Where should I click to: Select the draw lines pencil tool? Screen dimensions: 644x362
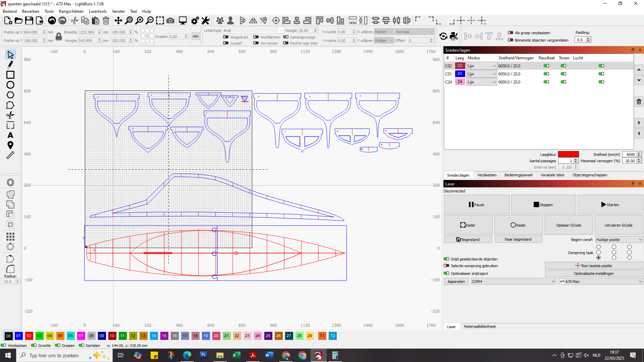(x=10, y=65)
